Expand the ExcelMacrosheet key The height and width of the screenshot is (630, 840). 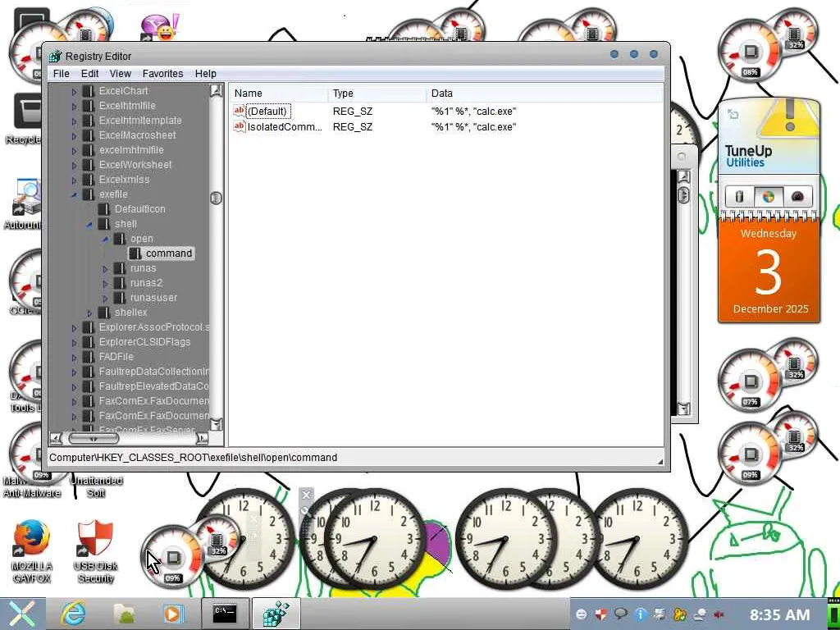(75, 135)
